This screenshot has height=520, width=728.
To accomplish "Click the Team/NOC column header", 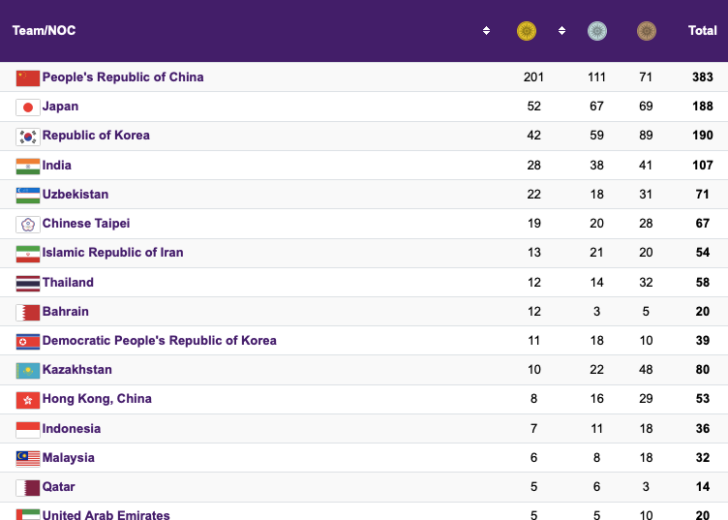I will coord(44,31).
